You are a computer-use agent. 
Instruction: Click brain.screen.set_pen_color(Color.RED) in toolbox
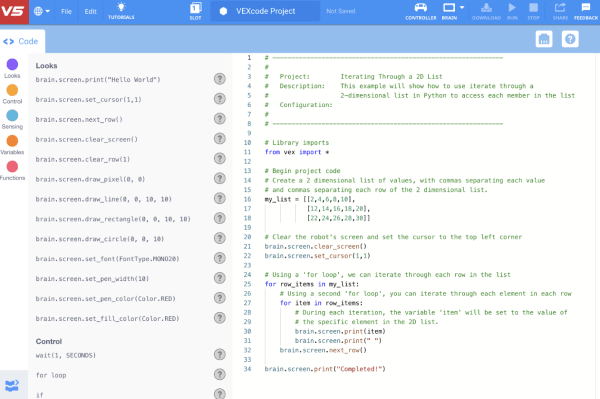tap(105, 298)
